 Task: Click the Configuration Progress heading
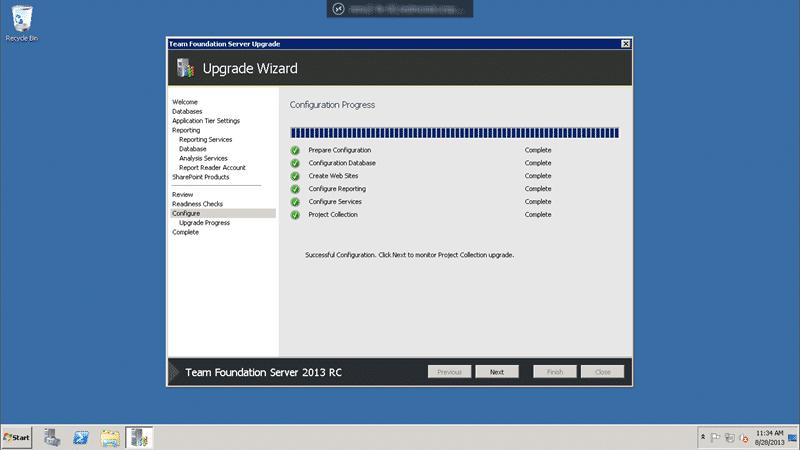(x=332, y=105)
